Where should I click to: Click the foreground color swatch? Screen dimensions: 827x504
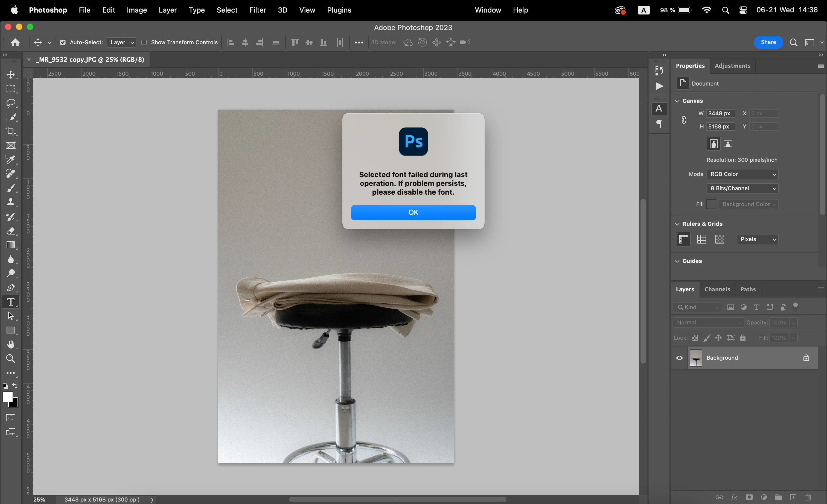pyautogui.click(x=7, y=397)
